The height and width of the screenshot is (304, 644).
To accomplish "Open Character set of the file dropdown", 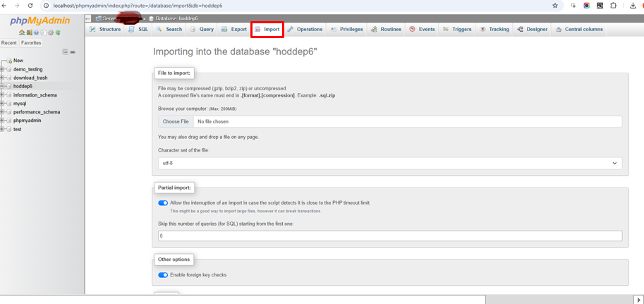I will (390, 163).
